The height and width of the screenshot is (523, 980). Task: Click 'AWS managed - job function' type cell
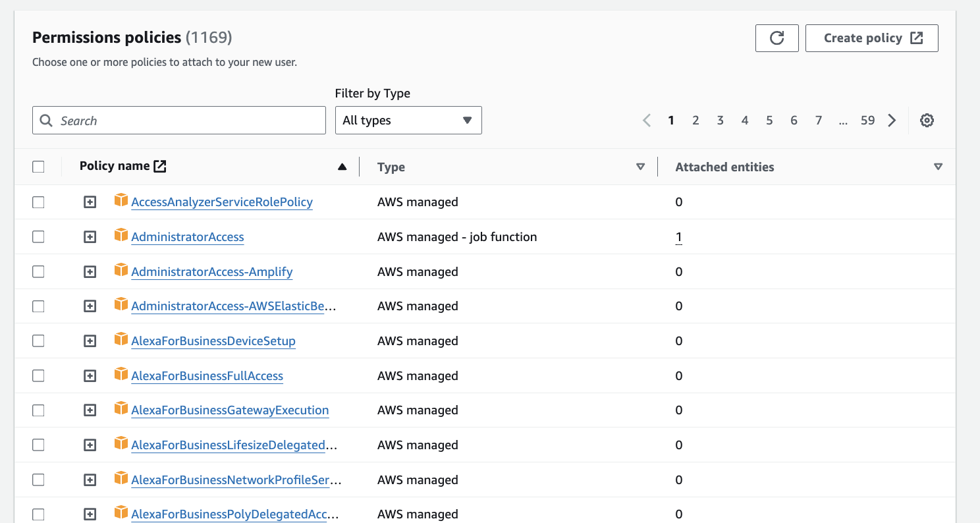pos(457,237)
